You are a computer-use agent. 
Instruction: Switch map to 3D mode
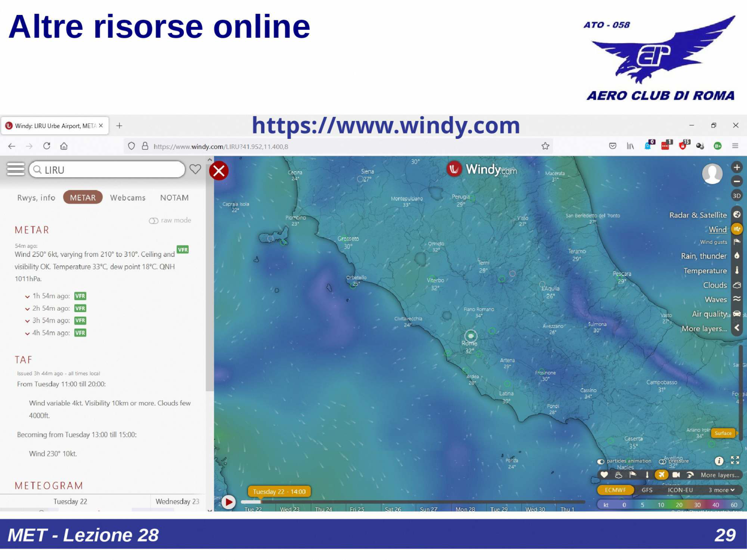tap(737, 196)
